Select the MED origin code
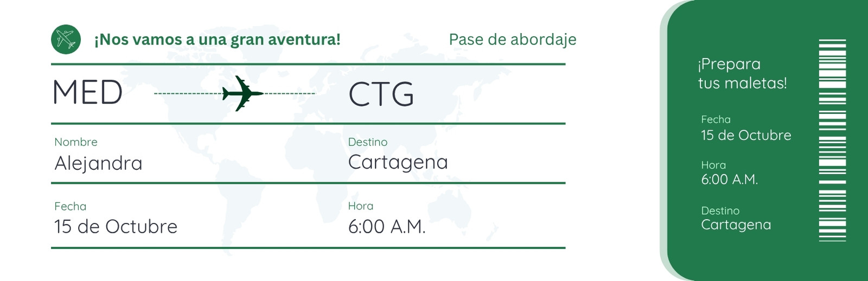This screenshot has width=868, height=281. tap(87, 92)
